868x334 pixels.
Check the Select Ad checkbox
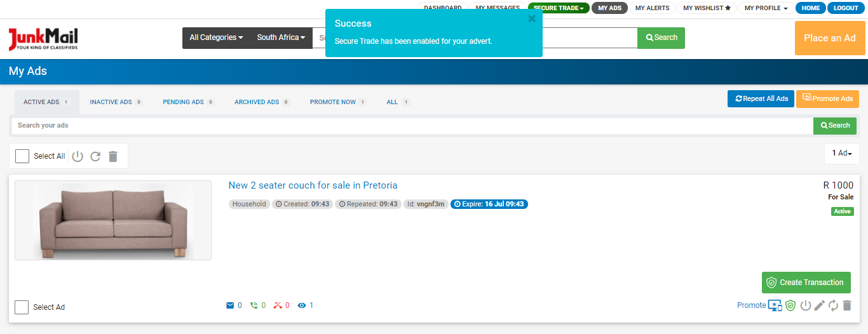pos(22,307)
